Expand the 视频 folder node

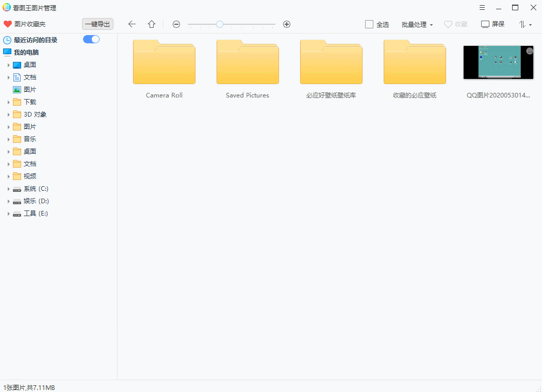[x=9, y=176]
